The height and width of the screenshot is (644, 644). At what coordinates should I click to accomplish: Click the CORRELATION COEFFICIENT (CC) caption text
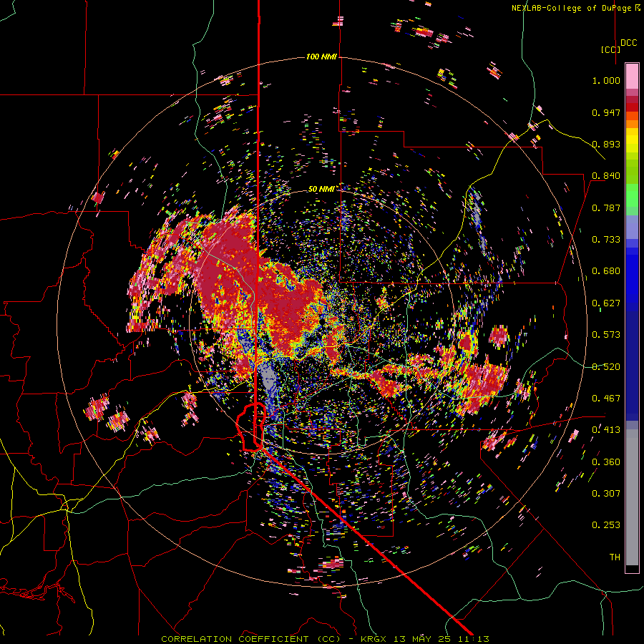pos(251,639)
